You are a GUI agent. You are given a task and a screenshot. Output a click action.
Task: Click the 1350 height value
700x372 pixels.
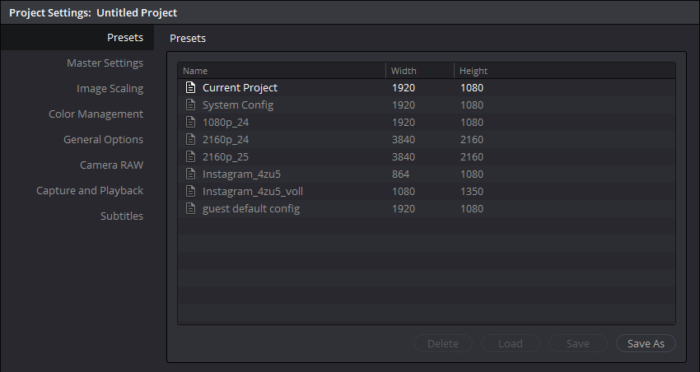[472, 191]
